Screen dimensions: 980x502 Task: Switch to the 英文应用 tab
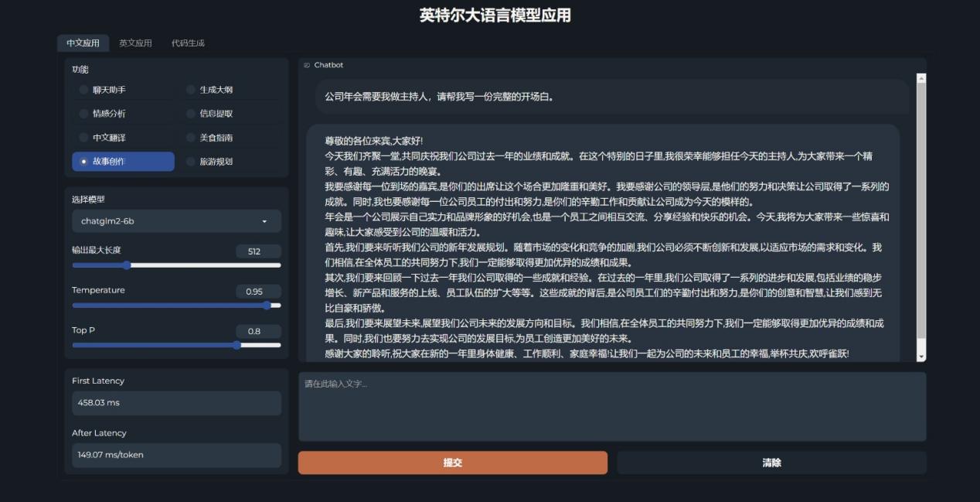135,43
